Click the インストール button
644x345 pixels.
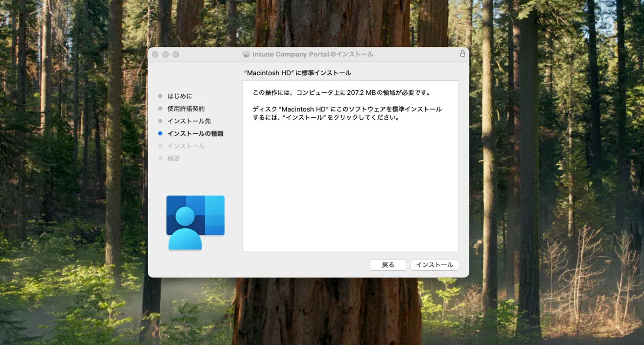435,265
